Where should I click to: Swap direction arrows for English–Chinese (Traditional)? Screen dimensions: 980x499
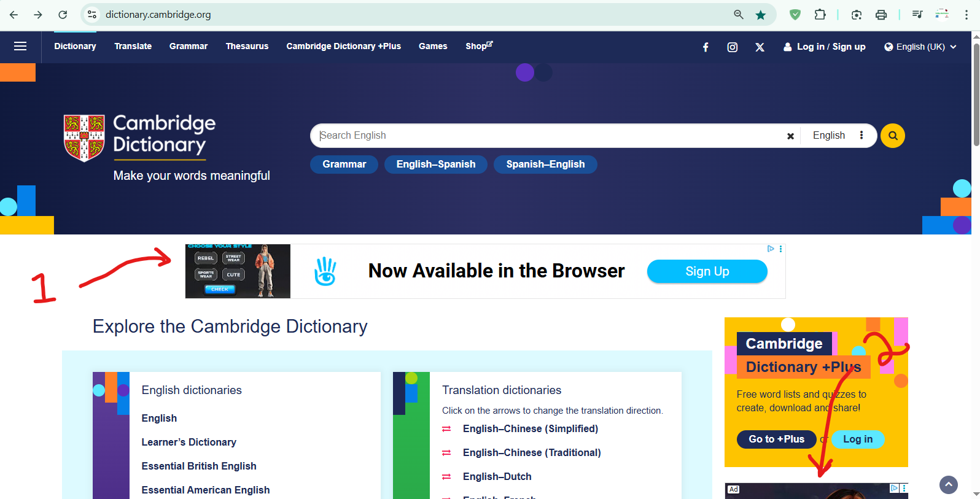(446, 453)
